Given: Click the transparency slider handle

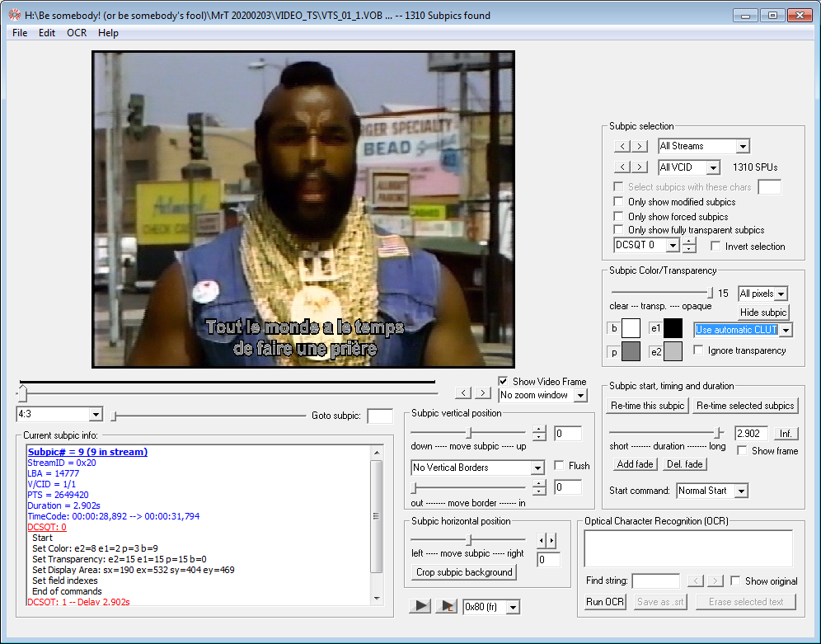Looking at the screenshot, I should point(710,292).
